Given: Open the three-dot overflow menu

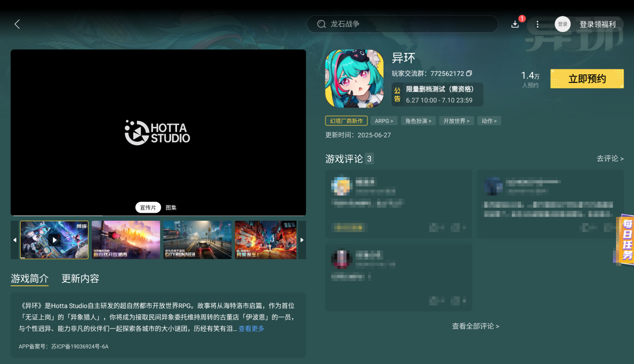Looking at the screenshot, I should tap(537, 24).
